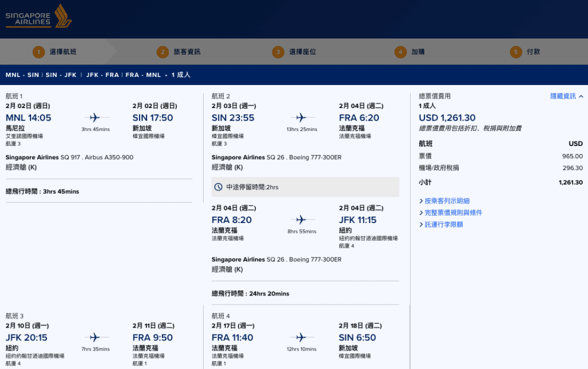
Task: Select step 5 付款 circle icon
Action: 516,52
